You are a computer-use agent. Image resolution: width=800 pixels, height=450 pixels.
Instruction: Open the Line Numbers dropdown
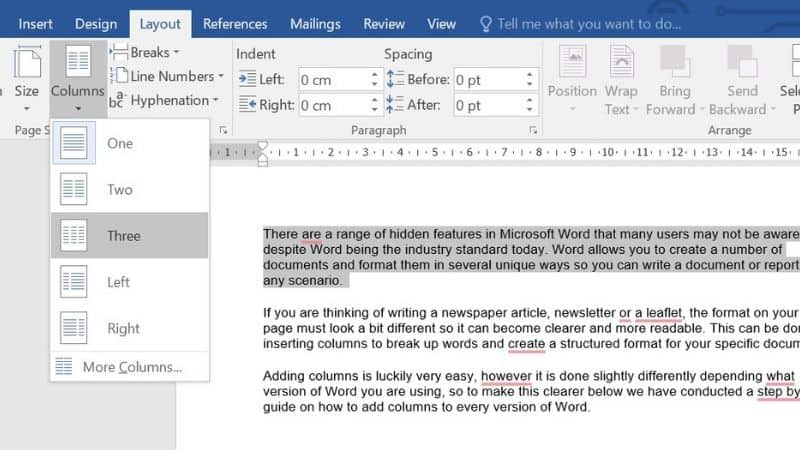168,76
